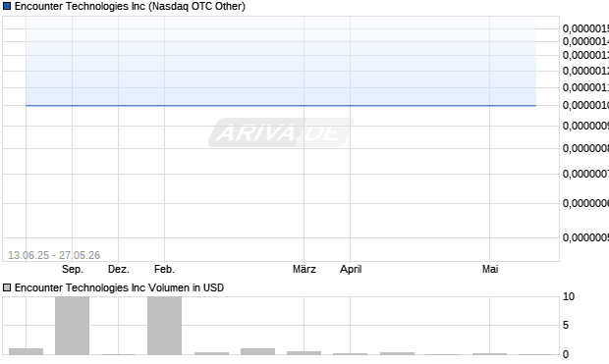Image resolution: width=609 pixels, height=364 pixels.
Task: Click the 'Sep.' axis label
Action: [73, 269]
